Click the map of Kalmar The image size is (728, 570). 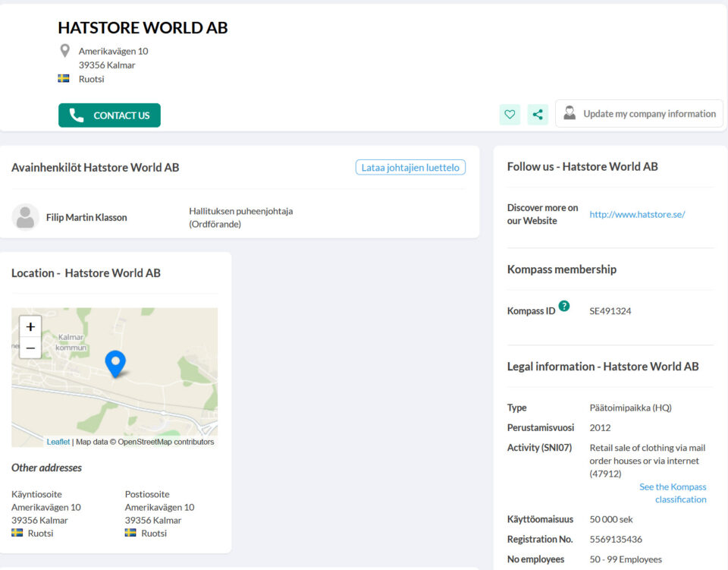(115, 377)
